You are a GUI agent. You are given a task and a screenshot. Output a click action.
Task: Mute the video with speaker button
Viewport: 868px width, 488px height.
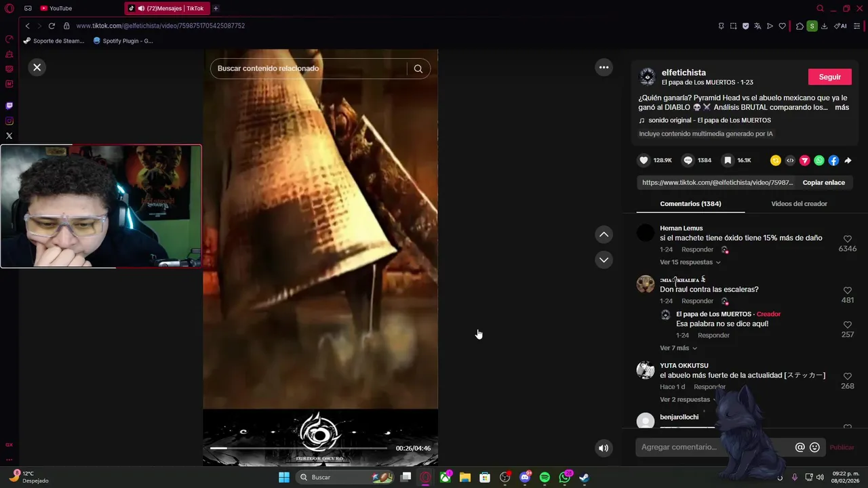tap(604, 448)
